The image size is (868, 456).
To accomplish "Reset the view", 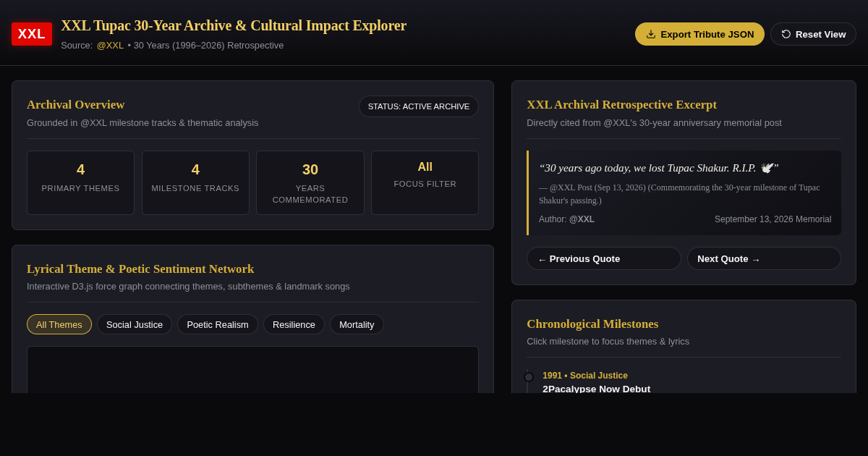I will point(813,34).
